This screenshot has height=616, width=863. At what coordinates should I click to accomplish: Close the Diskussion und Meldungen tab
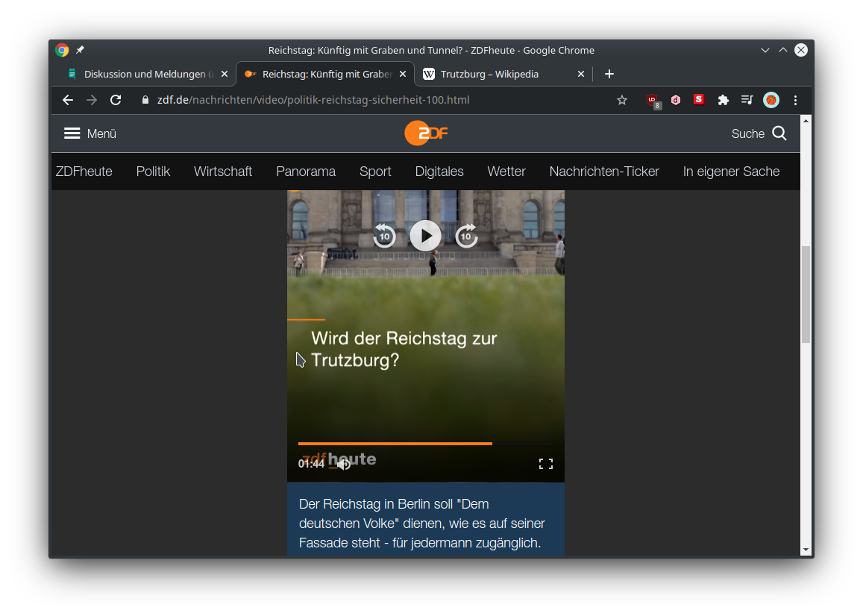(225, 75)
